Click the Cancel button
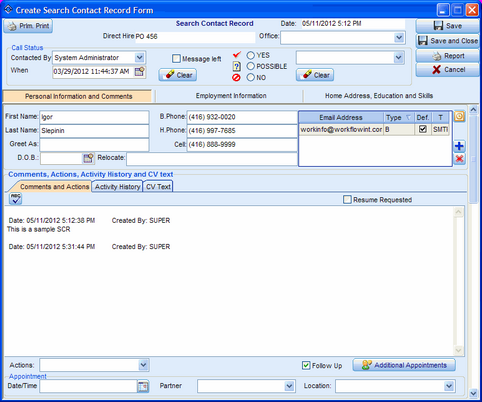482x402 pixels. coord(447,70)
